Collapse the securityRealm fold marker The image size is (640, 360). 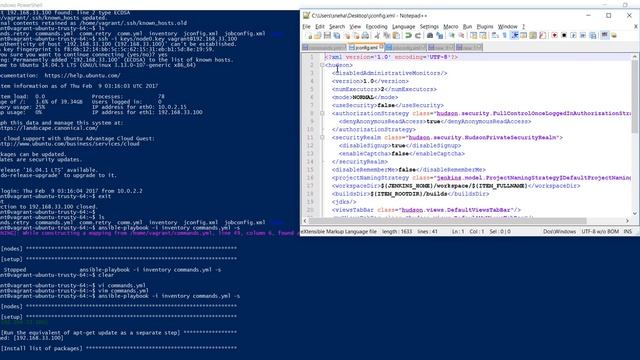click(x=322, y=138)
